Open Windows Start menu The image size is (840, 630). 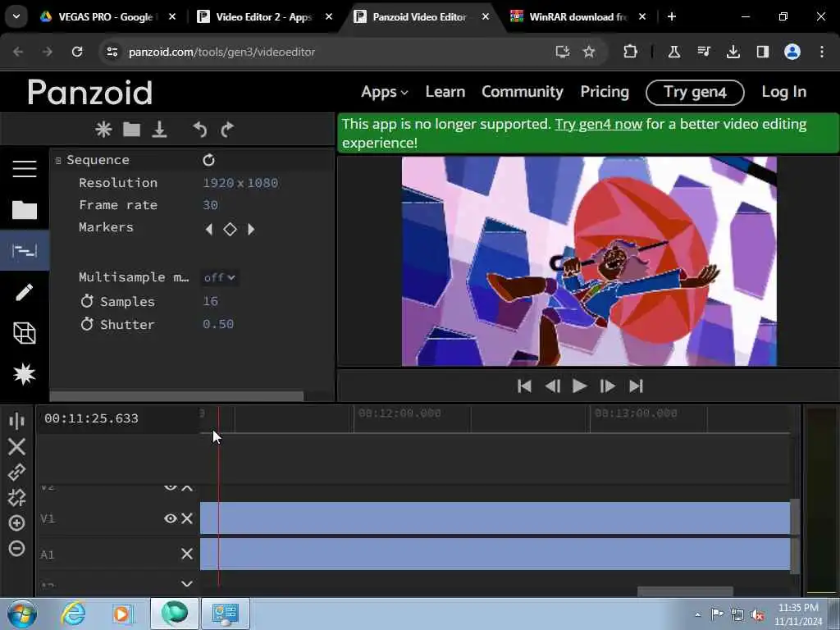pyautogui.click(x=22, y=614)
